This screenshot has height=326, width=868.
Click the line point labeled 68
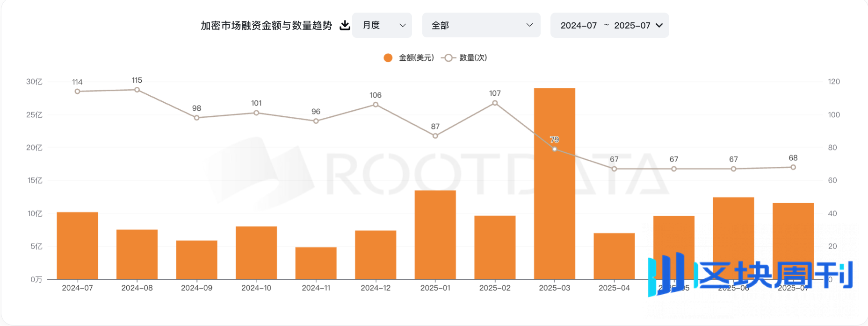(x=793, y=167)
